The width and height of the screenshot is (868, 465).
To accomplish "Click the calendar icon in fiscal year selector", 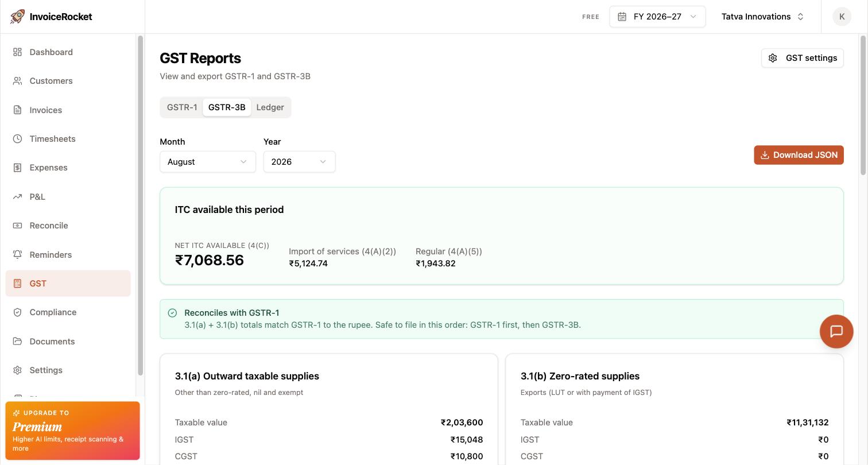I will (622, 17).
